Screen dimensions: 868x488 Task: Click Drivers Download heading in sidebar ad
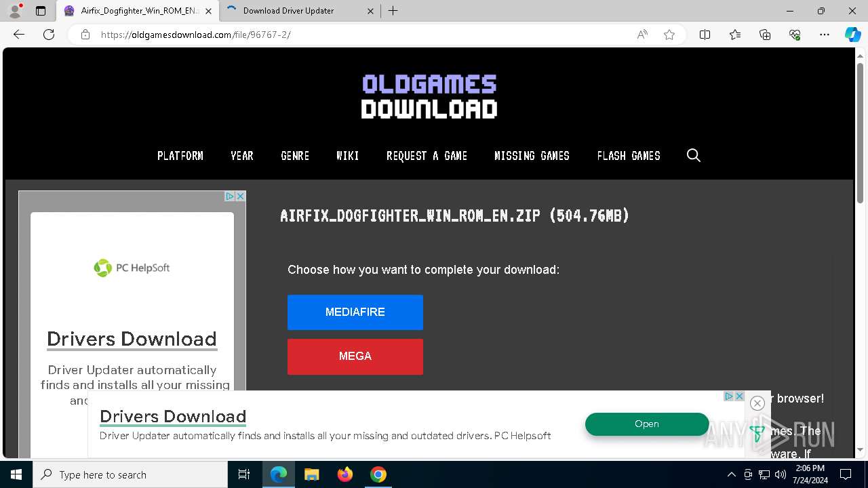[x=132, y=339]
